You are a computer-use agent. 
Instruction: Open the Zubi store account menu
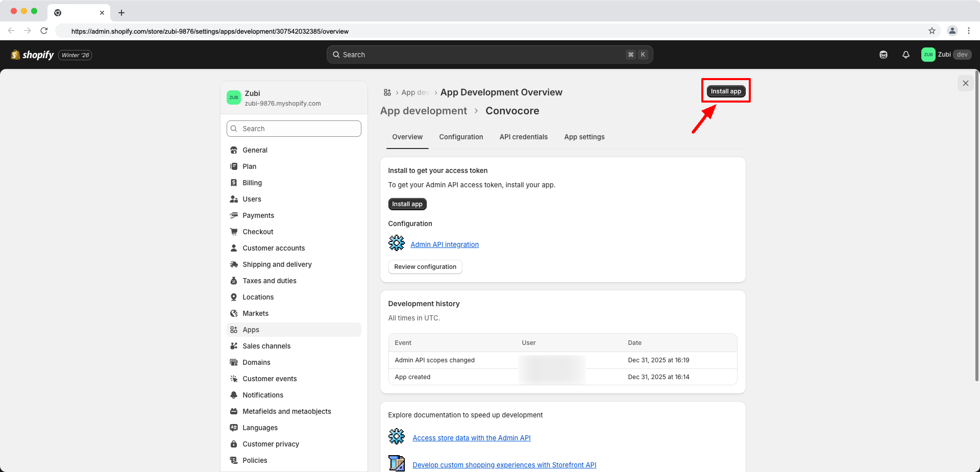[x=946, y=55]
